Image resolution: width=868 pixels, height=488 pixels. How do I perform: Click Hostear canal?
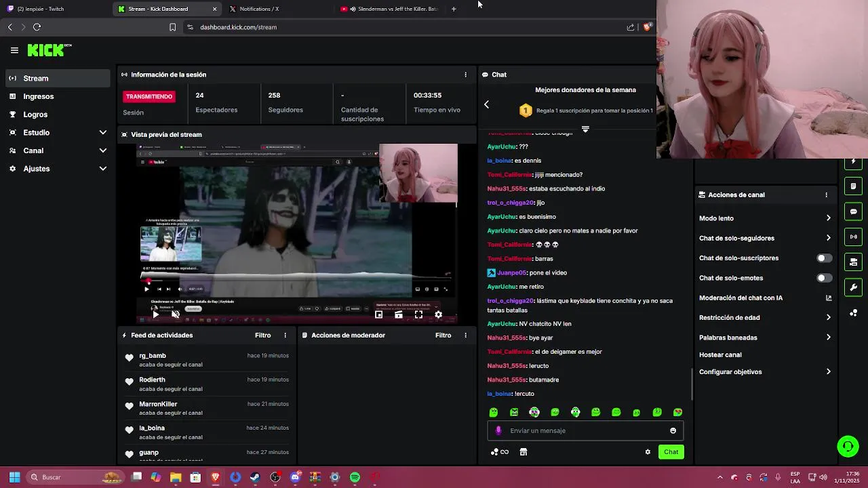720,355
